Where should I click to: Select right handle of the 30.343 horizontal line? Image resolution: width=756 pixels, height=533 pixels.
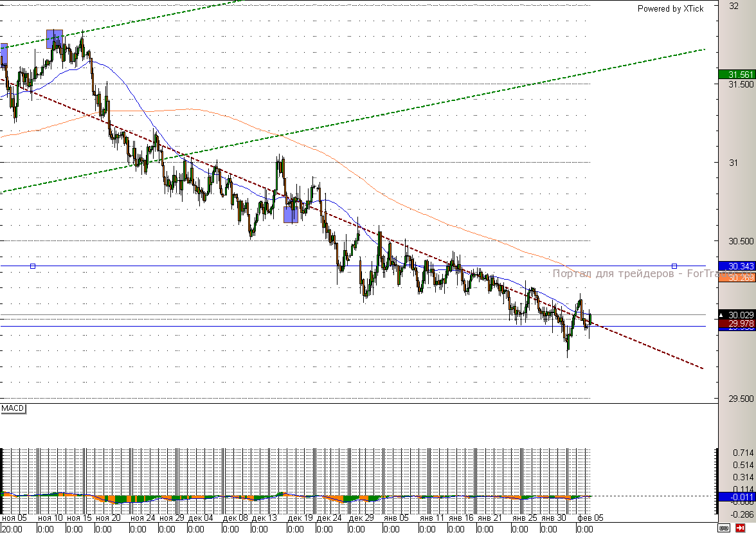[674, 266]
